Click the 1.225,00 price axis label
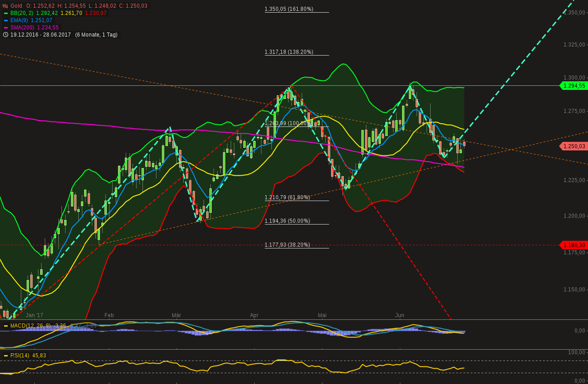Image resolution: width=588 pixels, height=384 pixels. 574,180
